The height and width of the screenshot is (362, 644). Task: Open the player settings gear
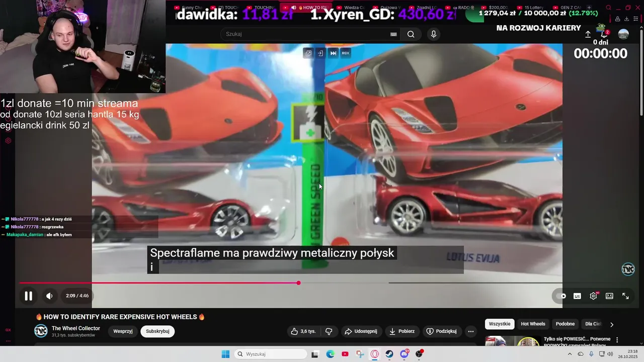pos(593,296)
